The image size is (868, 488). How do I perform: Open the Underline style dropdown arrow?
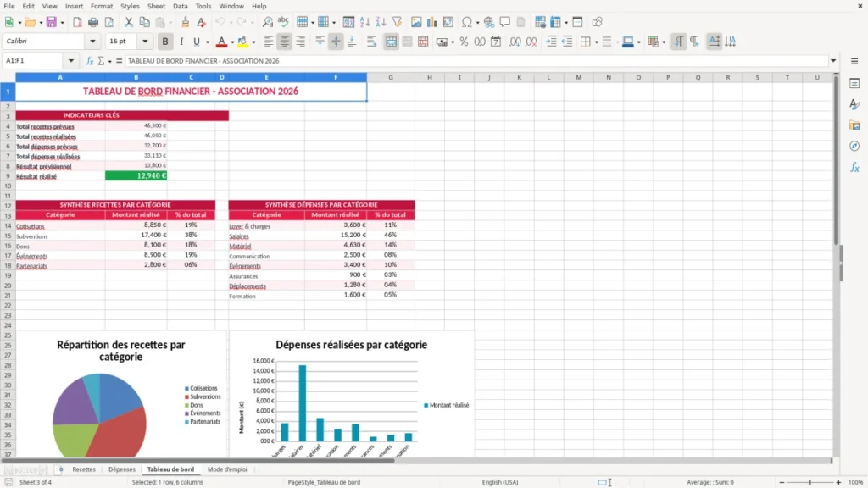[207, 42]
